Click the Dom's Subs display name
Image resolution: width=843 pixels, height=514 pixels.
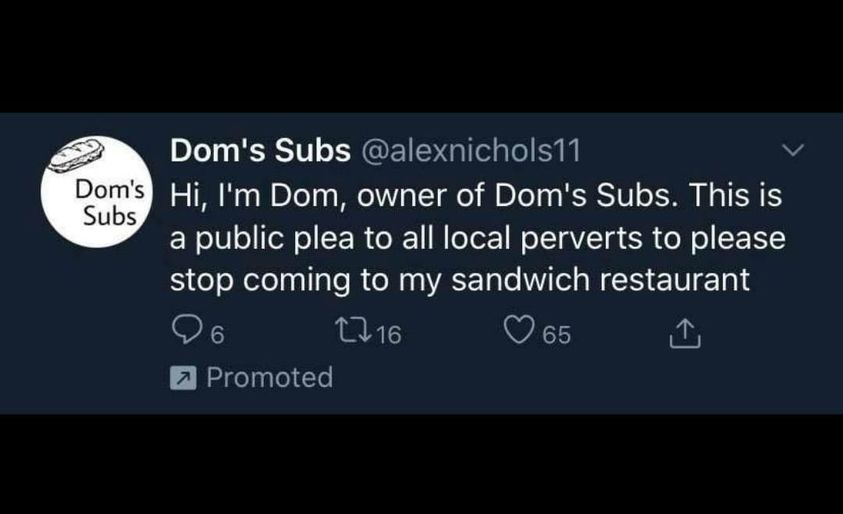click(x=260, y=150)
